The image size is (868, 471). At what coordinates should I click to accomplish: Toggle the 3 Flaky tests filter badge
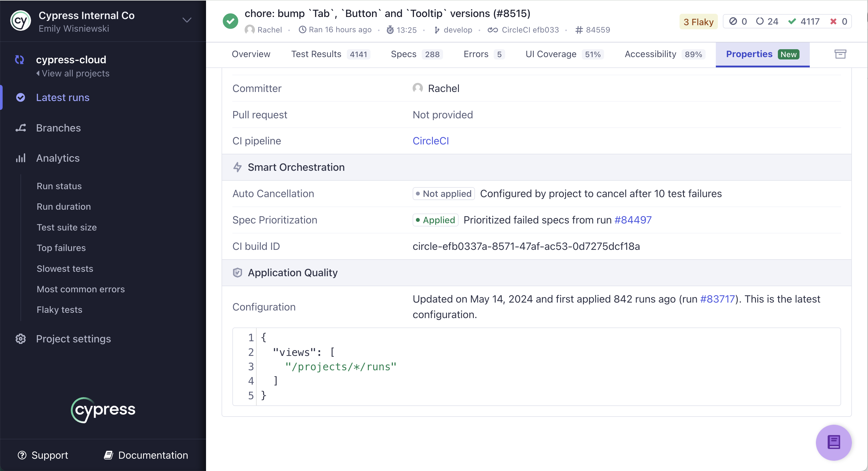pyautogui.click(x=698, y=21)
